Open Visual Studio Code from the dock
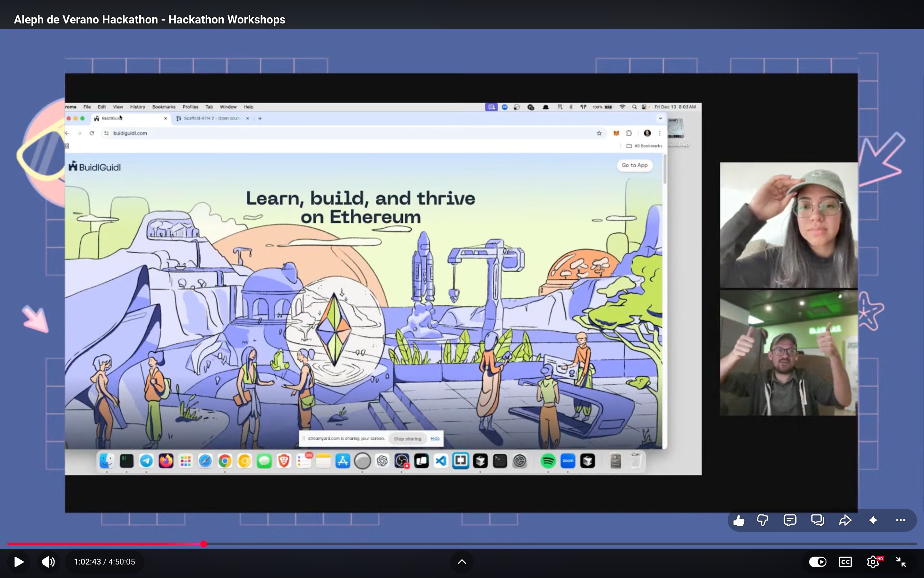The image size is (924, 578). [441, 461]
